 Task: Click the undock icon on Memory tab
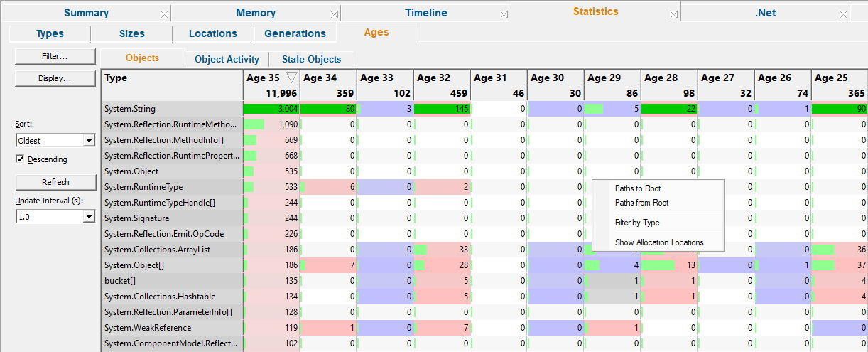pos(334,14)
